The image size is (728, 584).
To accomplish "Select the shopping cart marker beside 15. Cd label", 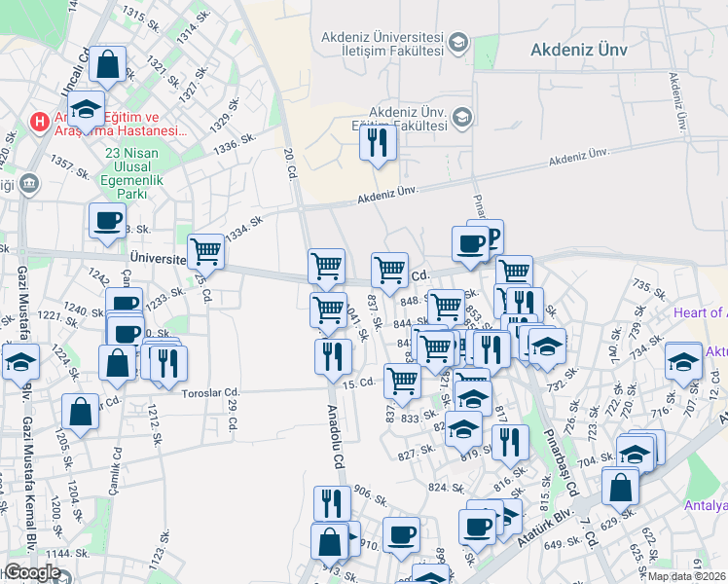I will [402, 384].
